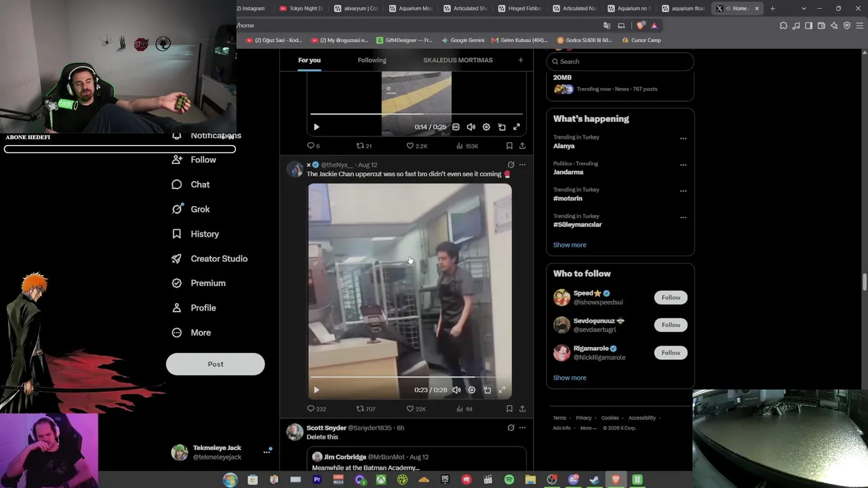Image resolution: width=868 pixels, height=488 pixels.
Task: Mute the 0:23 / 0:28 video
Action: point(456,390)
